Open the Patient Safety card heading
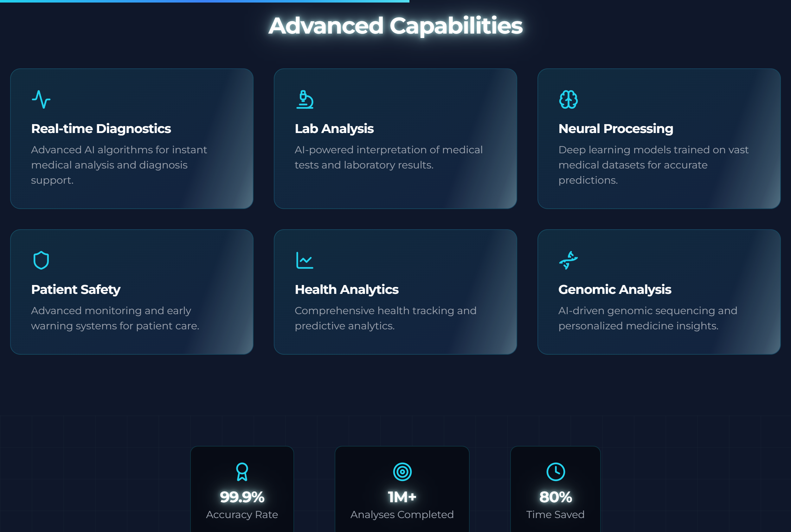 (x=76, y=289)
